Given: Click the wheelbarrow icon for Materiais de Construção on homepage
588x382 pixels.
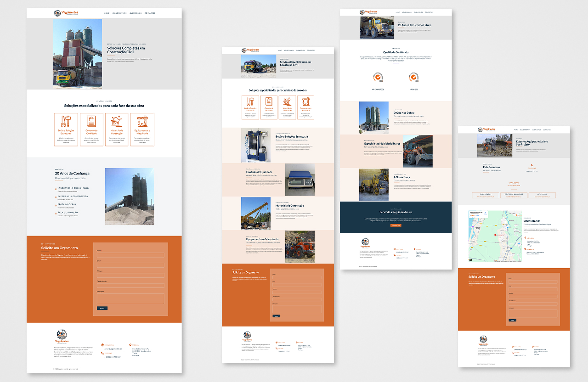Looking at the screenshot, I should tap(117, 121).
